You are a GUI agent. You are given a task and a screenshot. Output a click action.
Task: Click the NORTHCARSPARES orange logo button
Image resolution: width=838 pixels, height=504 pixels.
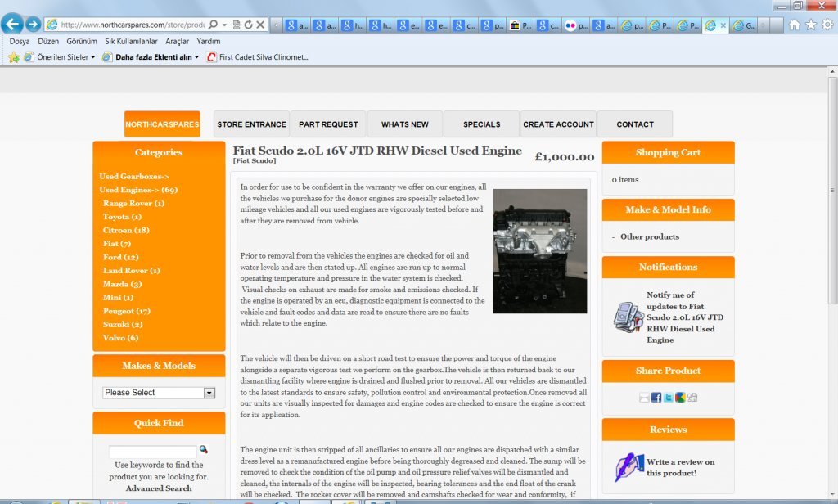[x=162, y=124]
